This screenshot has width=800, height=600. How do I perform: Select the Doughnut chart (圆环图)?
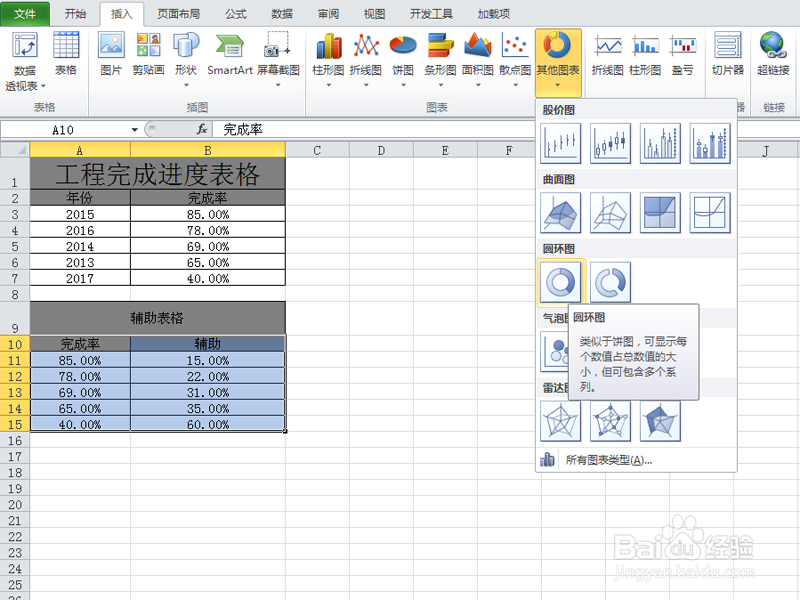[561, 282]
